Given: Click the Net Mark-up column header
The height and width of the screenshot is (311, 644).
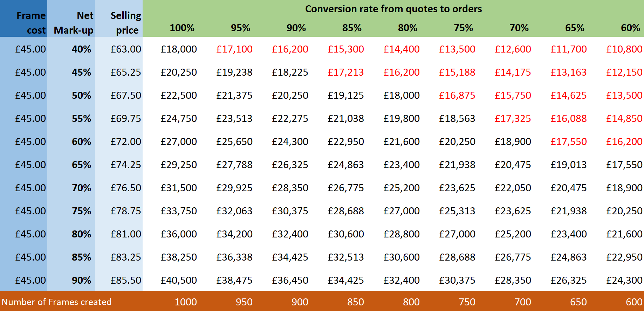Looking at the screenshot, I should (x=71, y=19).
